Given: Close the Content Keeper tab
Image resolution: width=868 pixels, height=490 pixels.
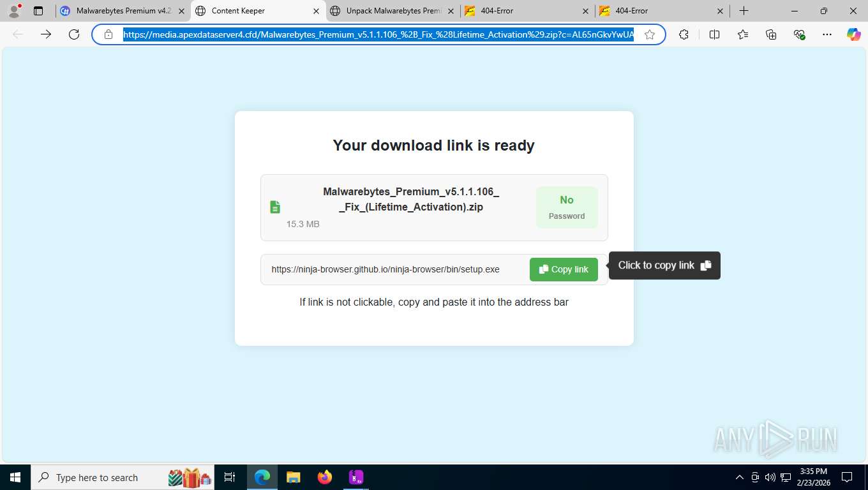Looking at the screenshot, I should [x=316, y=11].
